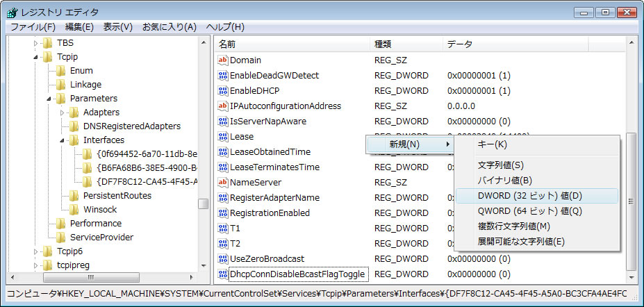Click the PersistentRoutes folder icon
The width and height of the screenshot is (644, 307).
tap(74, 195)
